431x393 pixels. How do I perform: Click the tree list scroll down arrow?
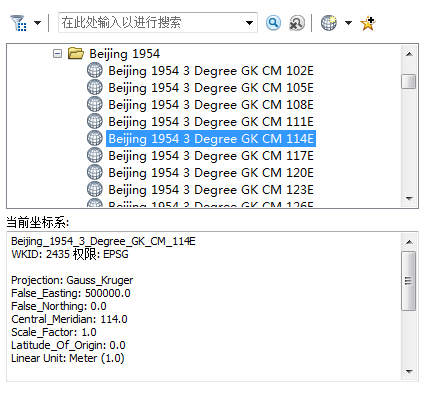pos(409,199)
